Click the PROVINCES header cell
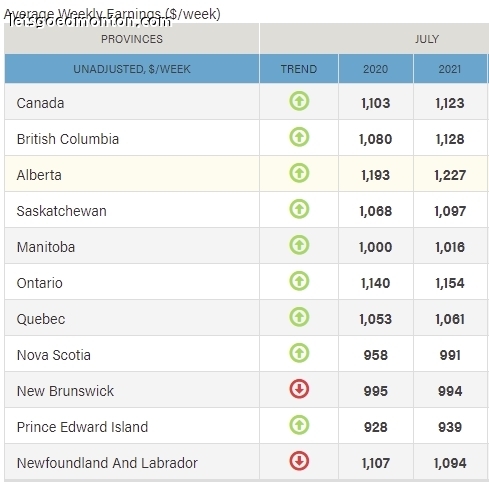The width and height of the screenshot is (489, 488). [132, 39]
